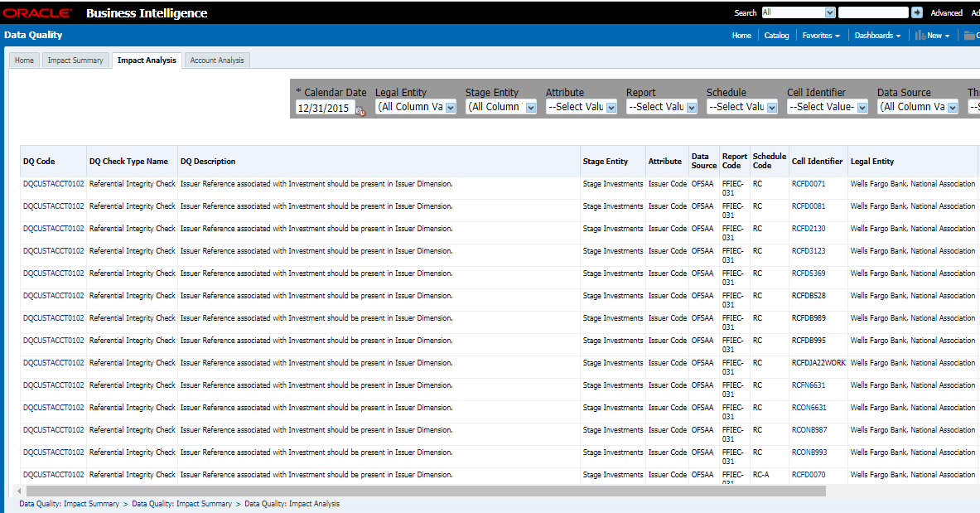Click horizontal scrollbar left arrow
The image size is (980, 513).
click(19, 491)
